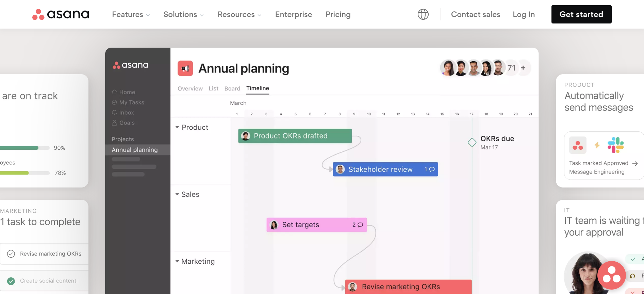
Task: Click the Asana logo in the header
Action: point(61,14)
